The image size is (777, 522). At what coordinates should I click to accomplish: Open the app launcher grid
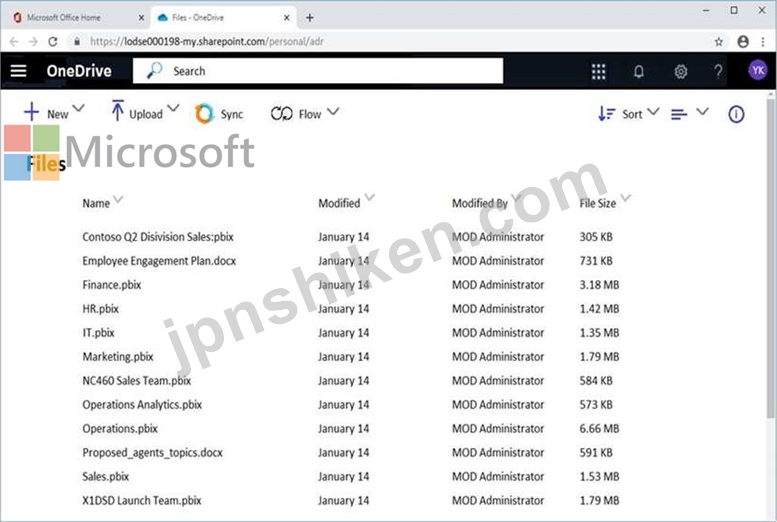click(x=598, y=71)
